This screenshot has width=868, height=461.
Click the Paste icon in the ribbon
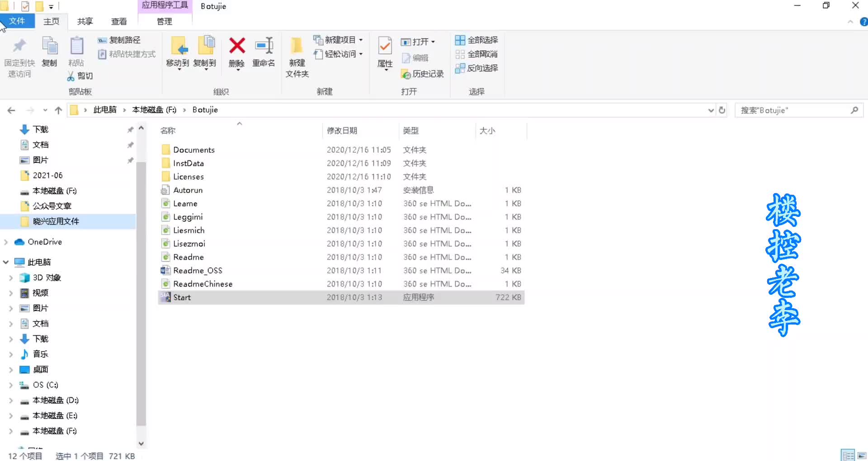[x=76, y=46]
